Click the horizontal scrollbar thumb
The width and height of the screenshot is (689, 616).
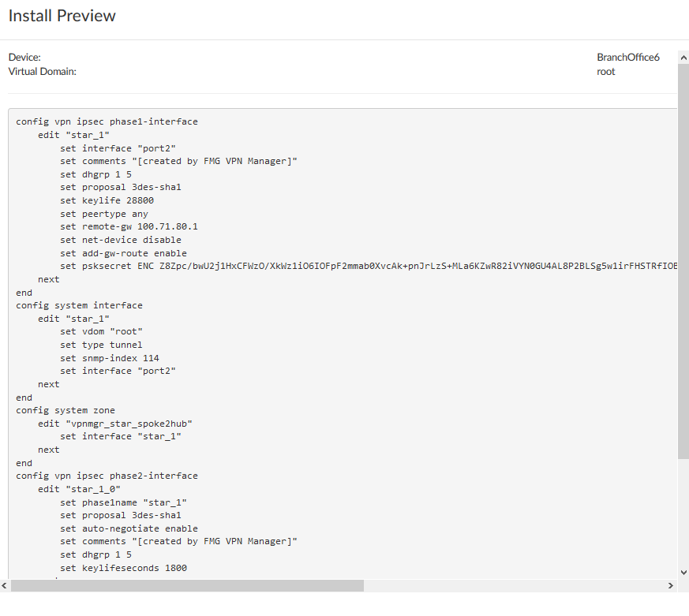click(187, 586)
